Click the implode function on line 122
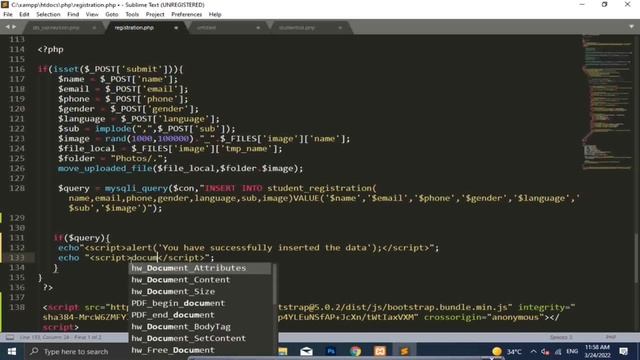The image size is (640, 360). click(x=113, y=129)
